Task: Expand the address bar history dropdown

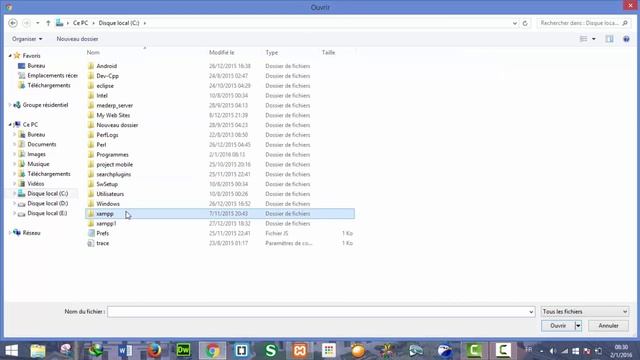Action: pyautogui.click(x=515, y=23)
